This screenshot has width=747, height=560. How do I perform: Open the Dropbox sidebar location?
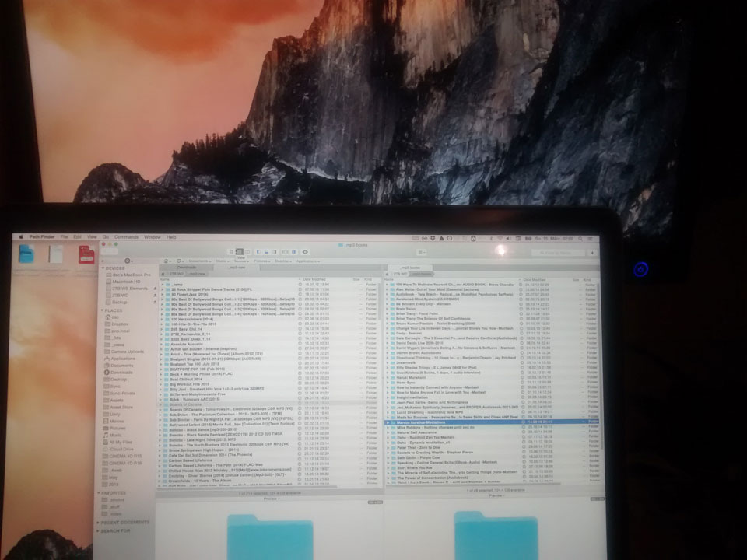click(x=121, y=323)
